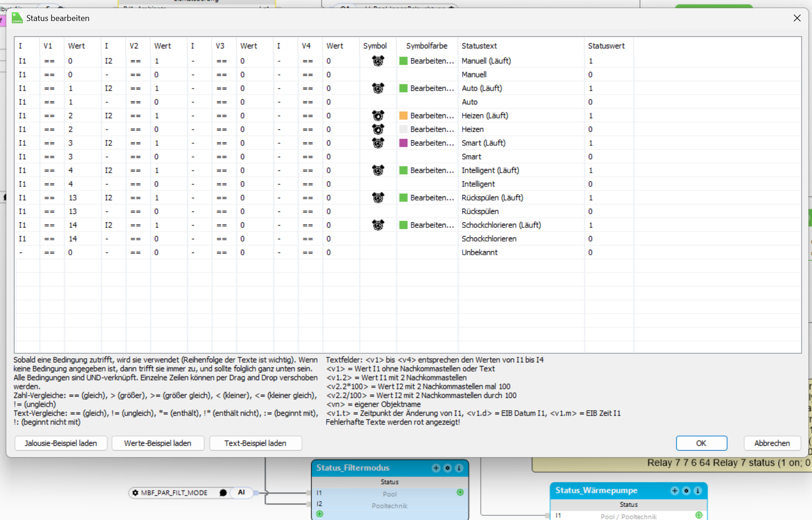Viewport: 812px width, 520px height.
Task: Click green plus output of Status_Filtermodus
Action: [460, 492]
